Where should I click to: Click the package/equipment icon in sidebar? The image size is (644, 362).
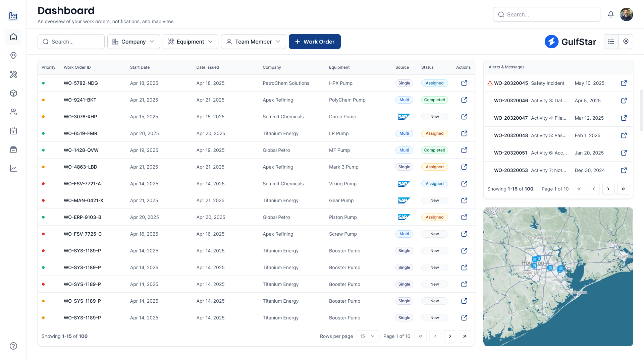[13, 93]
